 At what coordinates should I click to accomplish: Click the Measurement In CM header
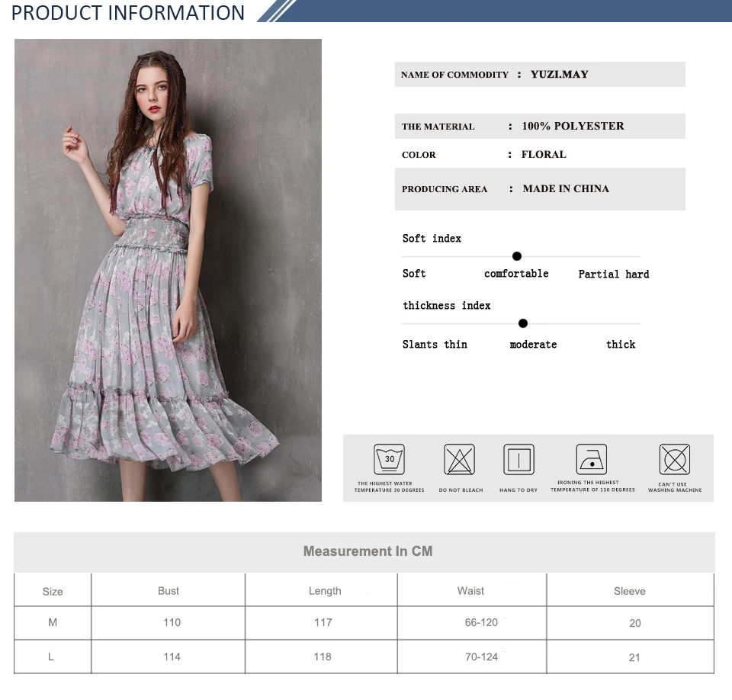[368, 551]
